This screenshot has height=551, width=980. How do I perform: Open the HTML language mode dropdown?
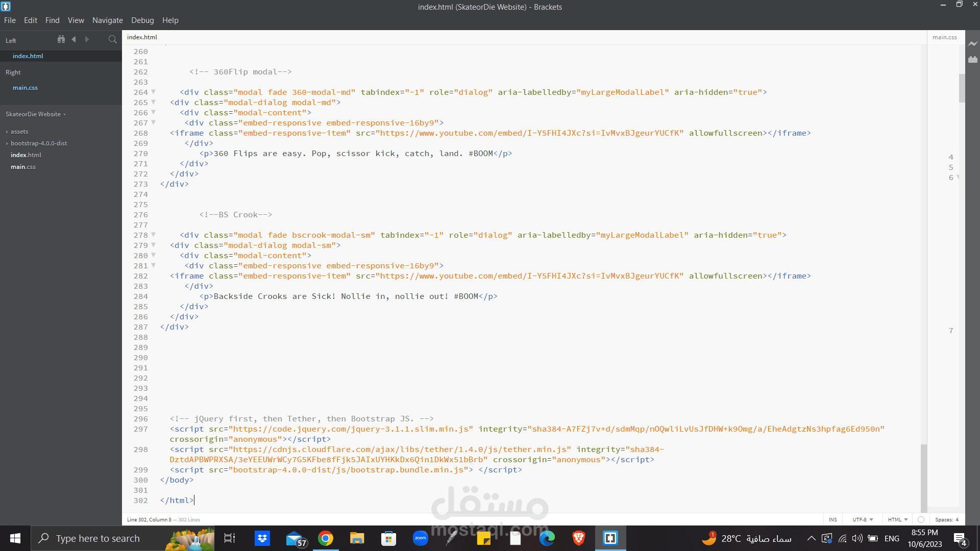coord(897,519)
